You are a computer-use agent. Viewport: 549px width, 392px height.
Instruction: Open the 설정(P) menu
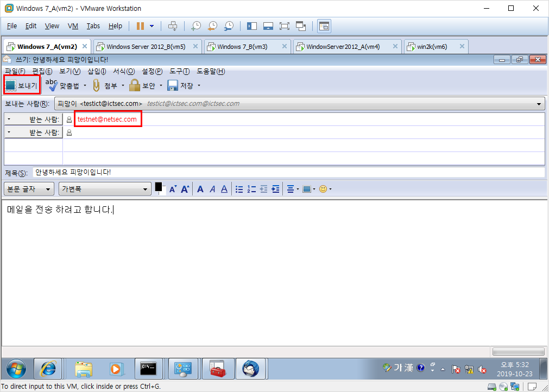[152, 72]
